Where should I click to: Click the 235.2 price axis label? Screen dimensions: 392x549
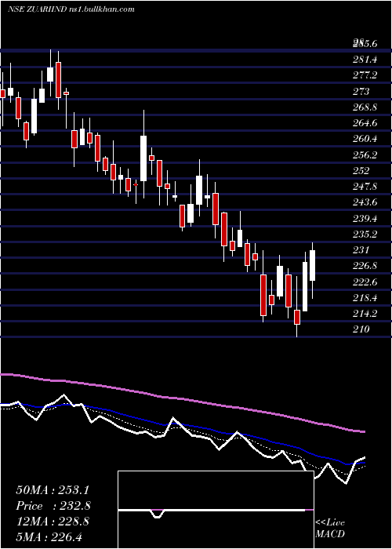tap(365, 235)
